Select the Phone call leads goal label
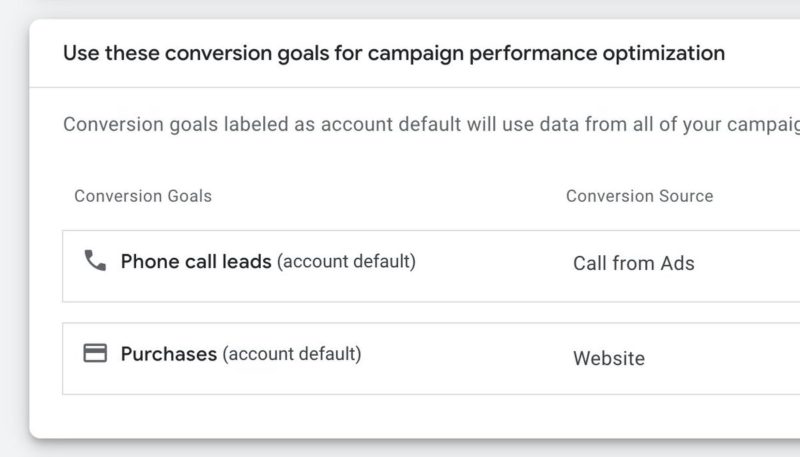The height and width of the screenshot is (457, 800). tap(196, 262)
